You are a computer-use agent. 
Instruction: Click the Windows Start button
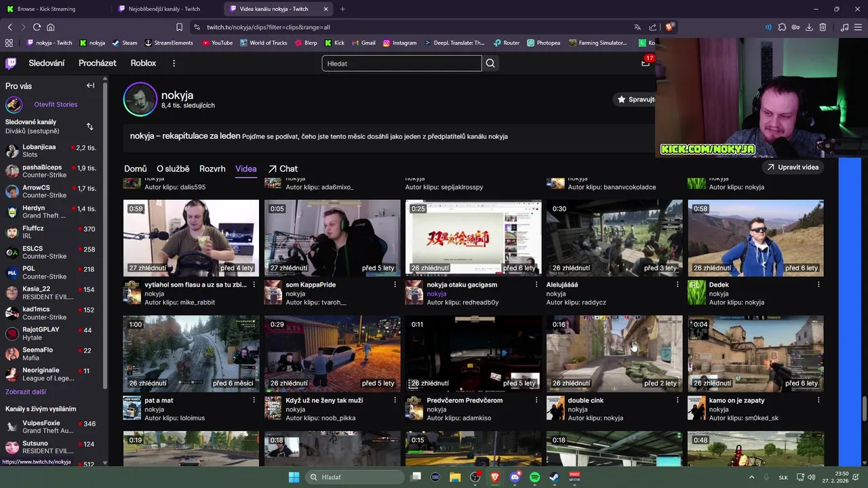(x=294, y=477)
